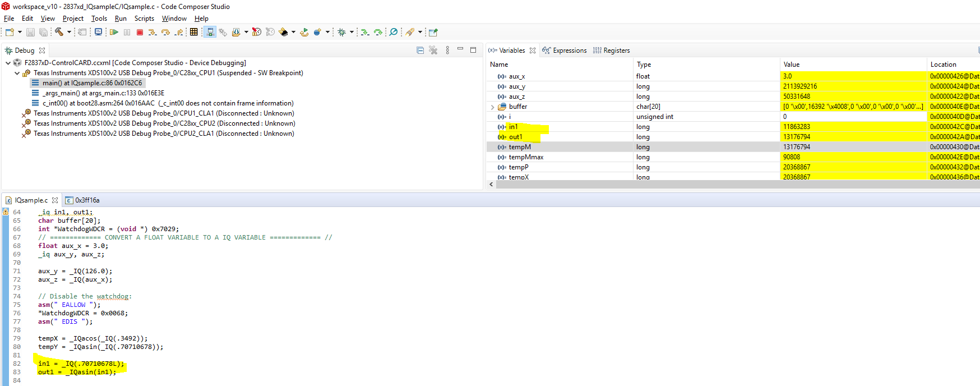980x386 pixels.
Task: Click the Step Over icon
Action: 165,32
